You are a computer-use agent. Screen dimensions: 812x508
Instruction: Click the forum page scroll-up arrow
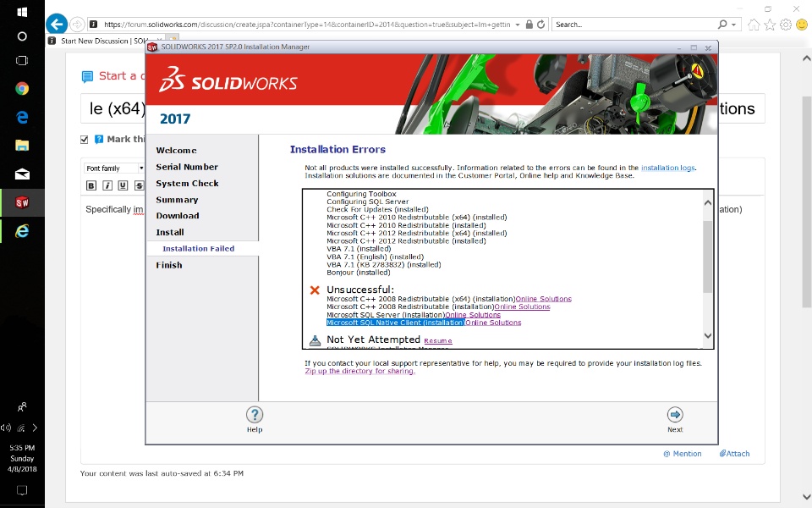806,58
